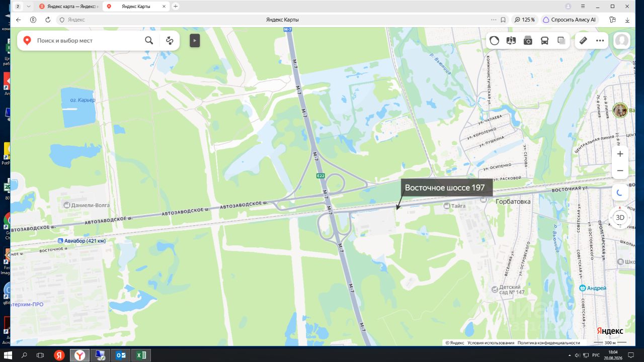
Task: Switch to Outlook in the taskbar
Action: tap(121, 355)
